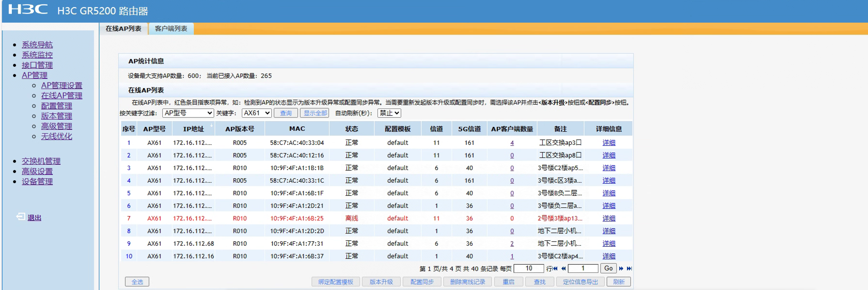Click the next page arrow icon
Image resolution: width=868 pixels, height=290 pixels.
[x=621, y=268]
